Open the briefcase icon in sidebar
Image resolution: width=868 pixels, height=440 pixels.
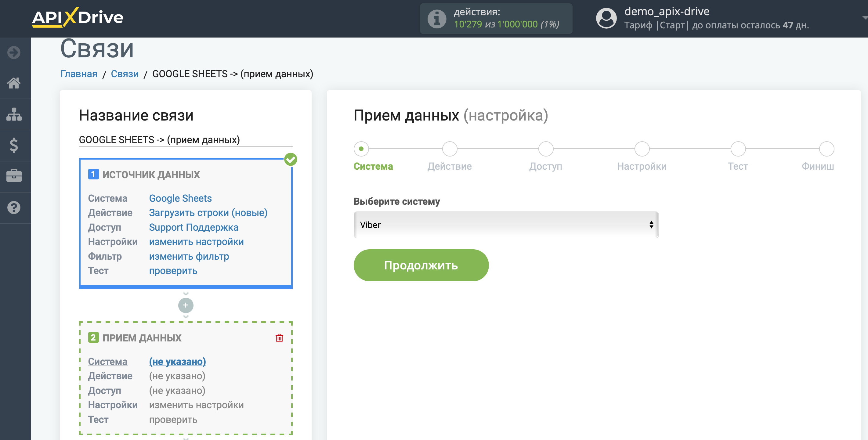(14, 176)
